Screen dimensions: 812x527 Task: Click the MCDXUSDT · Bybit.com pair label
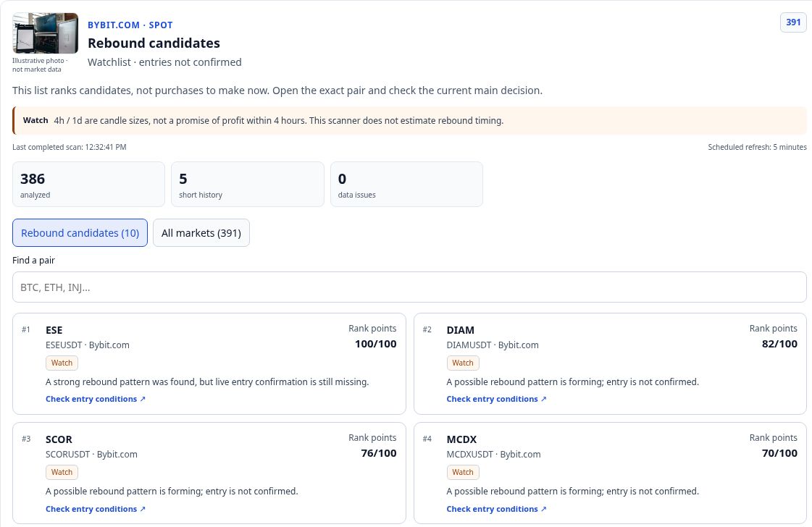click(493, 455)
